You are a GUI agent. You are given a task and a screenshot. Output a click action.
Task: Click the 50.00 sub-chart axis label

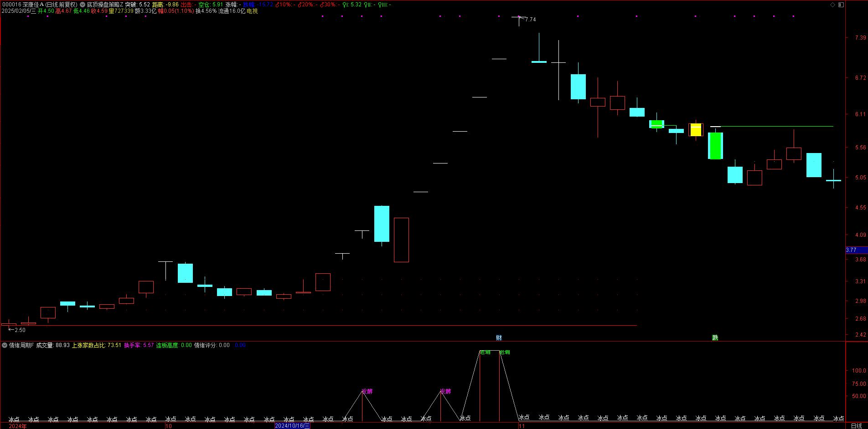(859, 396)
